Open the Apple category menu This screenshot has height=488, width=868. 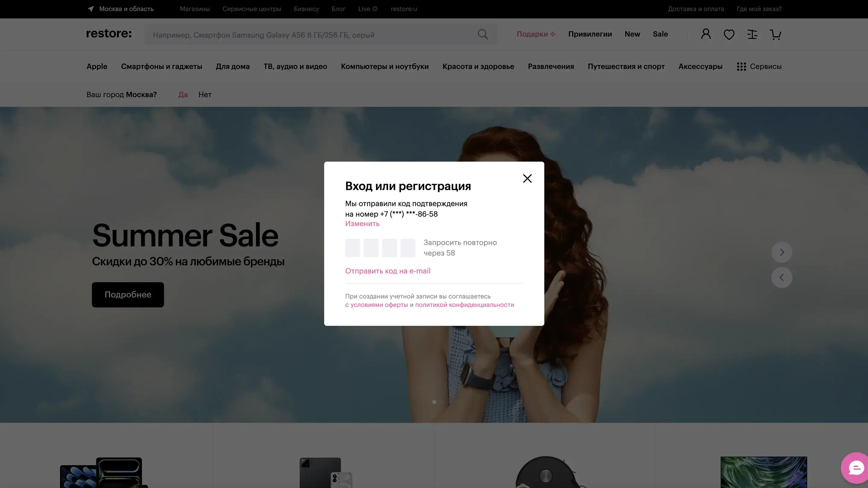tap(97, 66)
